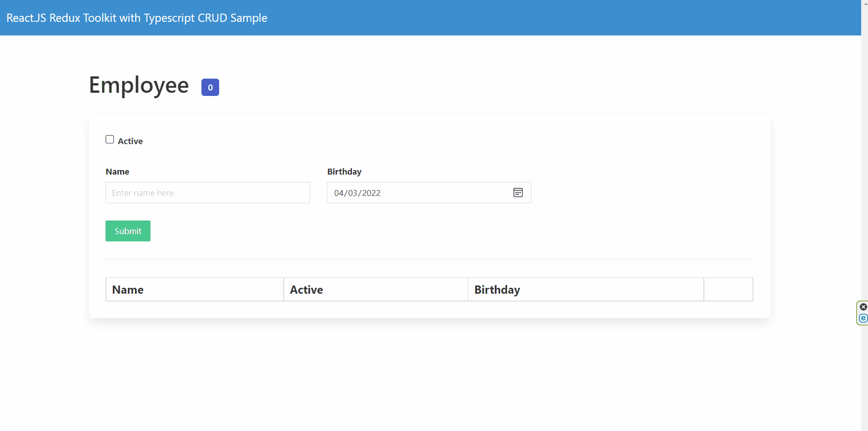Image resolution: width=868 pixels, height=431 pixels.
Task: Close the floating extension widget
Action: [x=863, y=307]
